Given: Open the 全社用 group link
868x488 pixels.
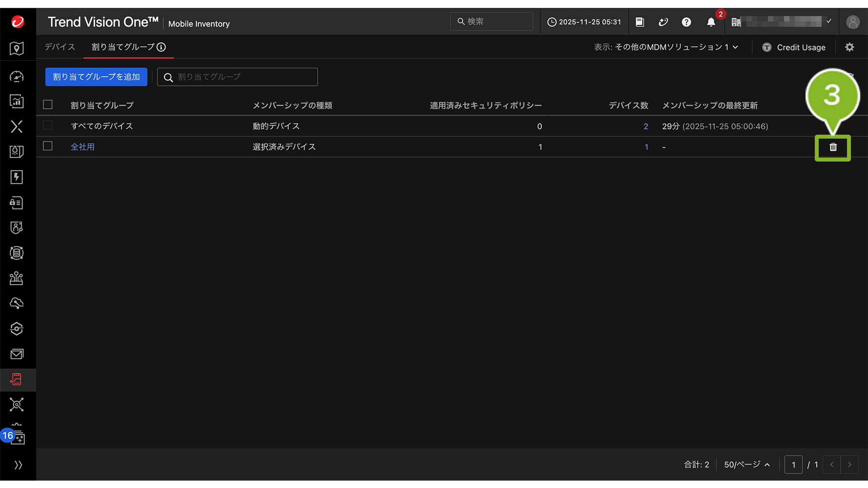Looking at the screenshot, I should (83, 147).
